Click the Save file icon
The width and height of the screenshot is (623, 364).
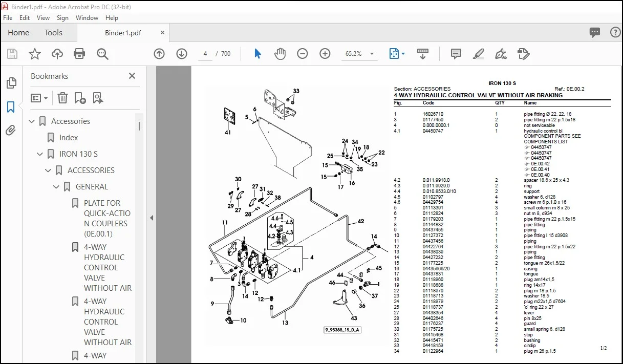tap(12, 54)
